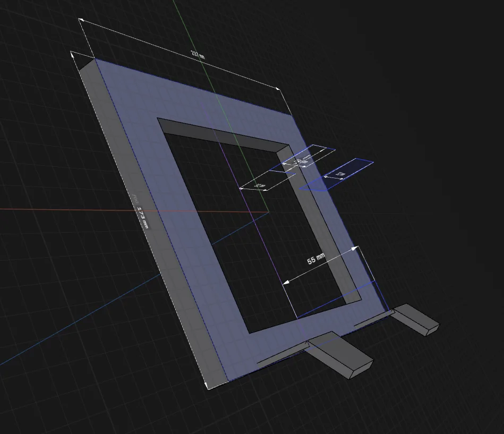The width and height of the screenshot is (504, 434).
Task: Select the smaller gray foot block on right
Action: pyautogui.click(x=415, y=320)
